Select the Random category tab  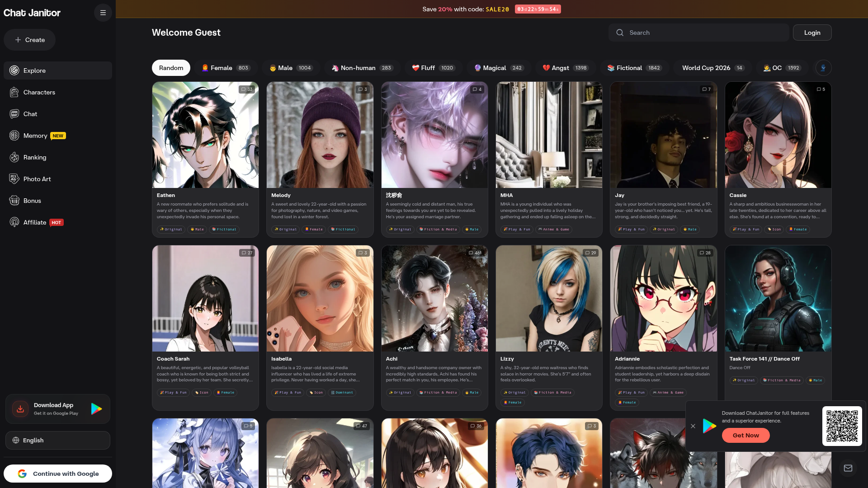click(x=171, y=68)
